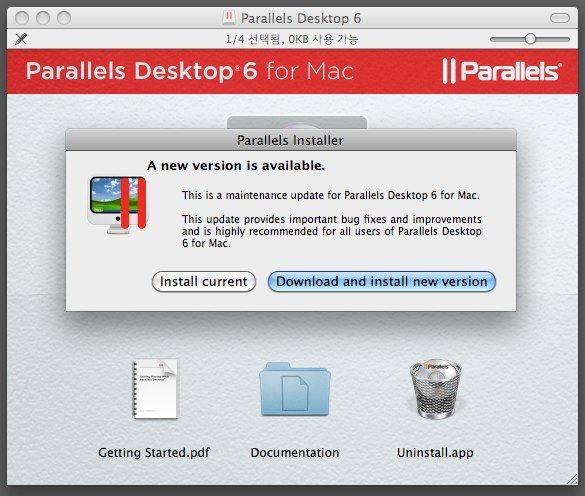Screen dimensions: 585x496
Task: Close the Parallels Desktop 6 window
Action: point(22,18)
